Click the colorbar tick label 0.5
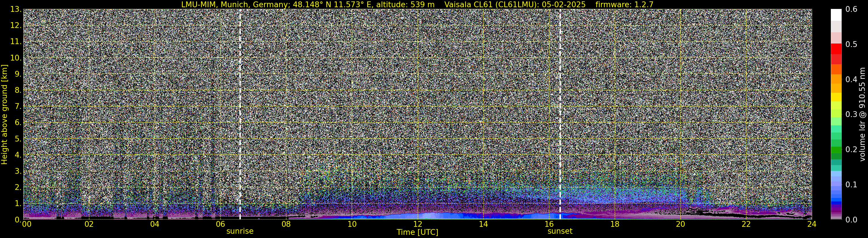The image size is (868, 238). tap(851, 44)
